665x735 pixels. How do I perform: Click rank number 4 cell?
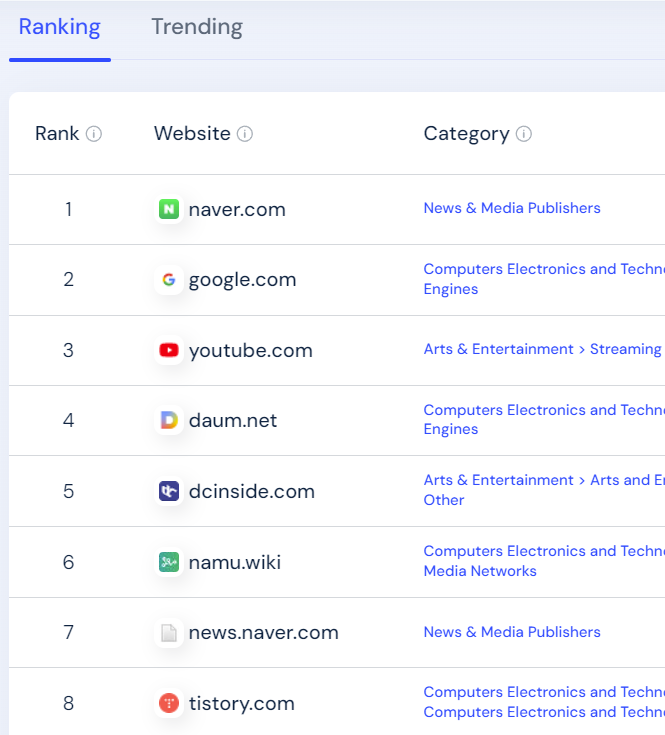tap(68, 420)
